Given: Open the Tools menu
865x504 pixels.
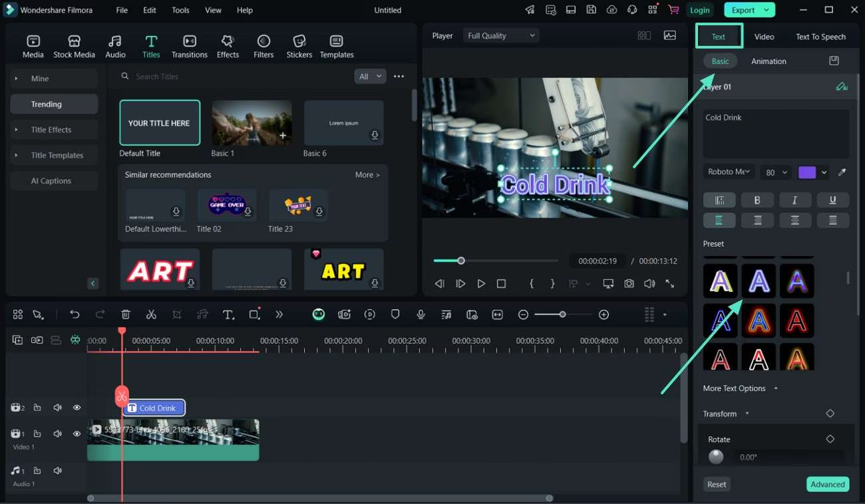Looking at the screenshot, I should [180, 10].
